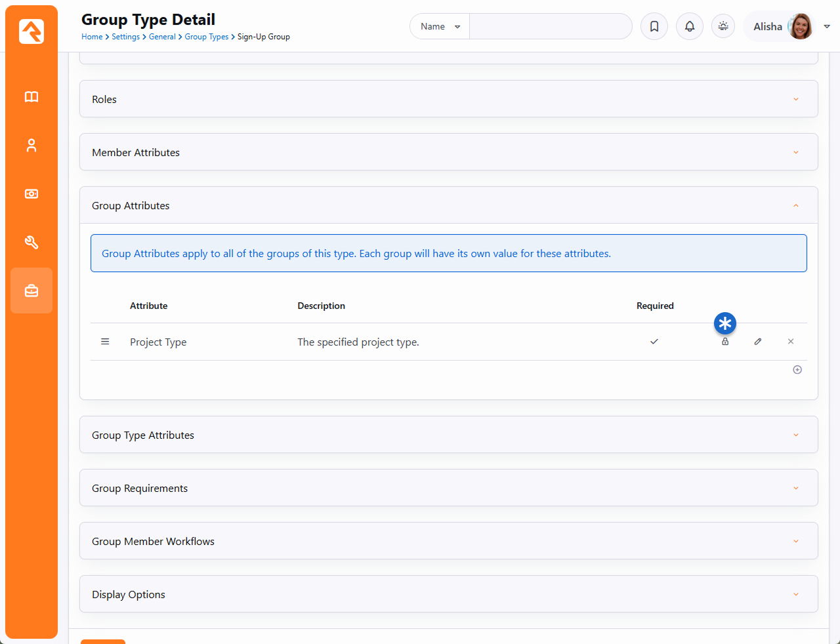The width and height of the screenshot is (840, 644).
Task: Click the security lock icon for Project Type
Action: click(725, 342)
